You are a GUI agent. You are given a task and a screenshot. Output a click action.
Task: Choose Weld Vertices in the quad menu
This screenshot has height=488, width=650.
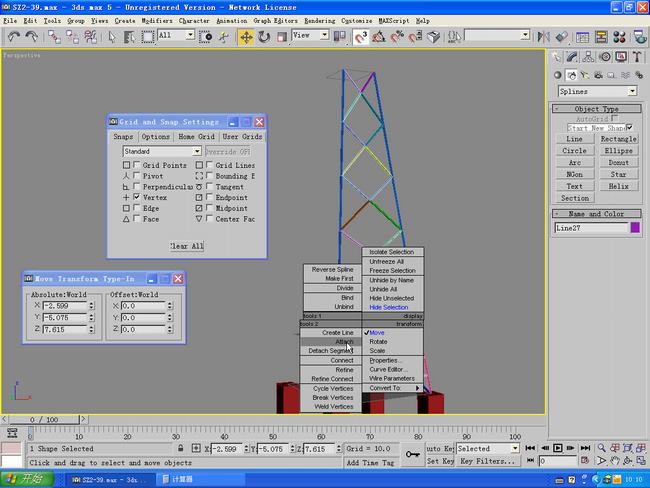331,406
